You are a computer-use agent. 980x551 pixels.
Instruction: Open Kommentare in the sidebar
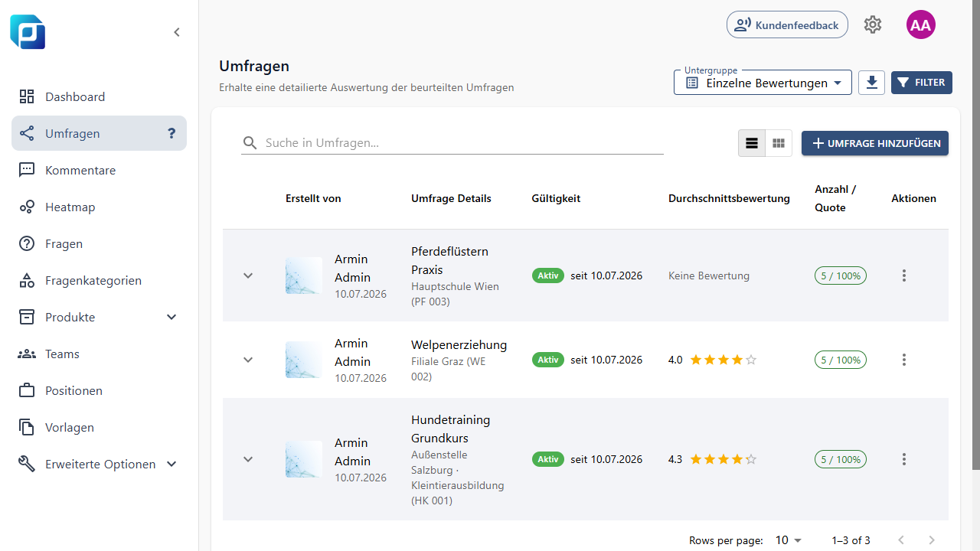[99, 170]
